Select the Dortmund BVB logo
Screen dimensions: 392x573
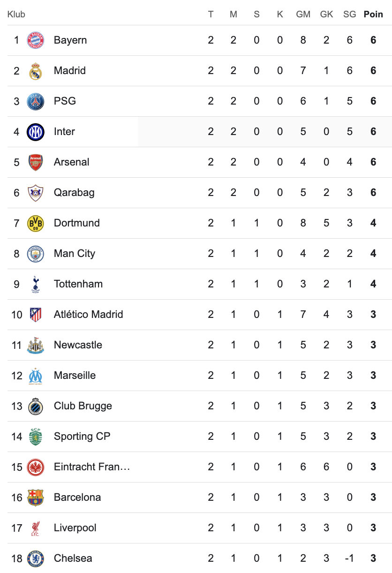click(35, 223)
